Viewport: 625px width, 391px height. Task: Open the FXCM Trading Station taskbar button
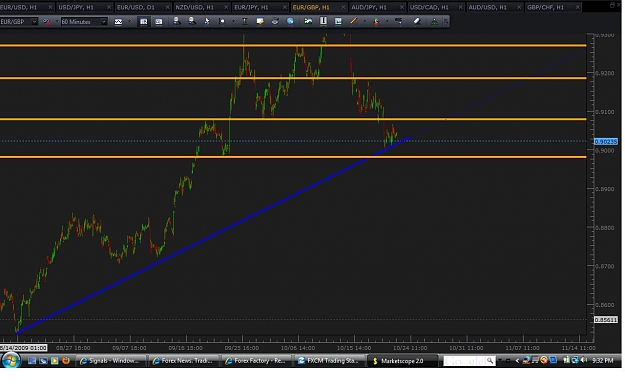[x=330, y=361]
